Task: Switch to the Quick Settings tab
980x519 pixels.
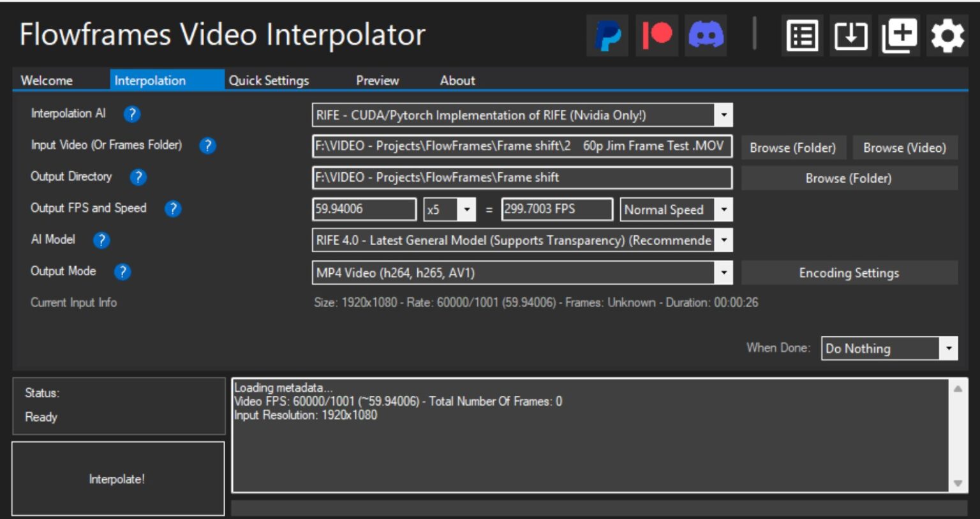Action: pos(268,80)
